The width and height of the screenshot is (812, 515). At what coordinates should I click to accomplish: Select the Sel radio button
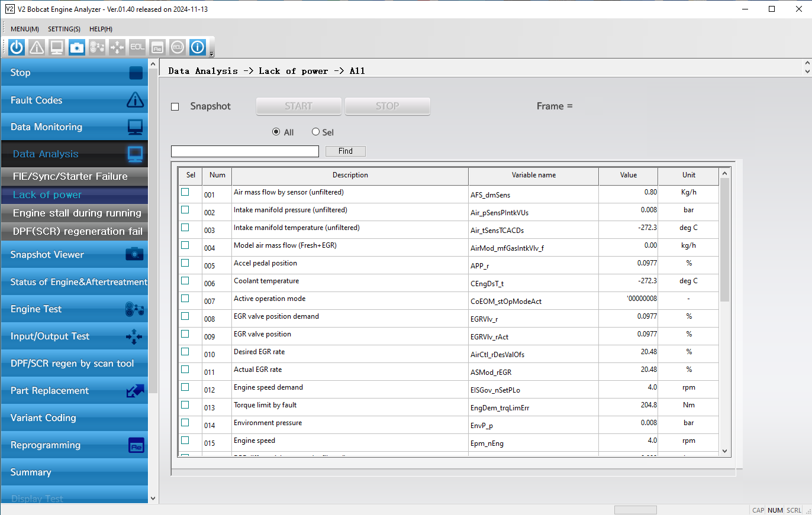[315, 132]
